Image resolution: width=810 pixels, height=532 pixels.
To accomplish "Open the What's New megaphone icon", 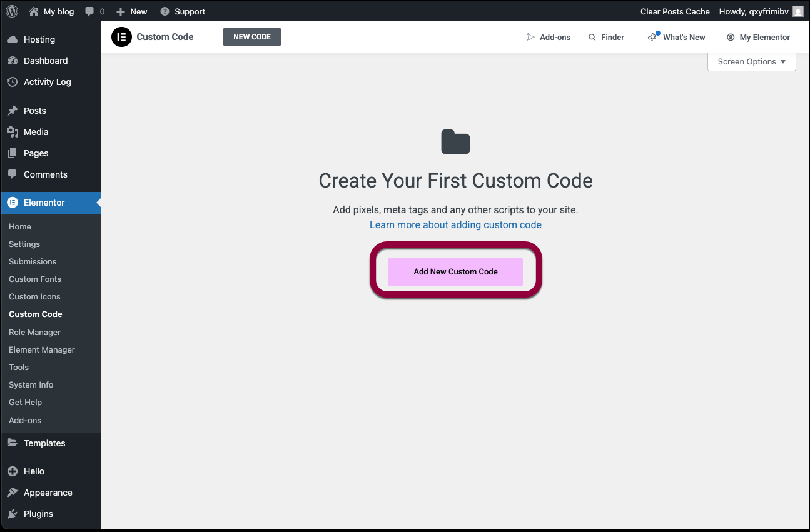I will coord(652,37).
